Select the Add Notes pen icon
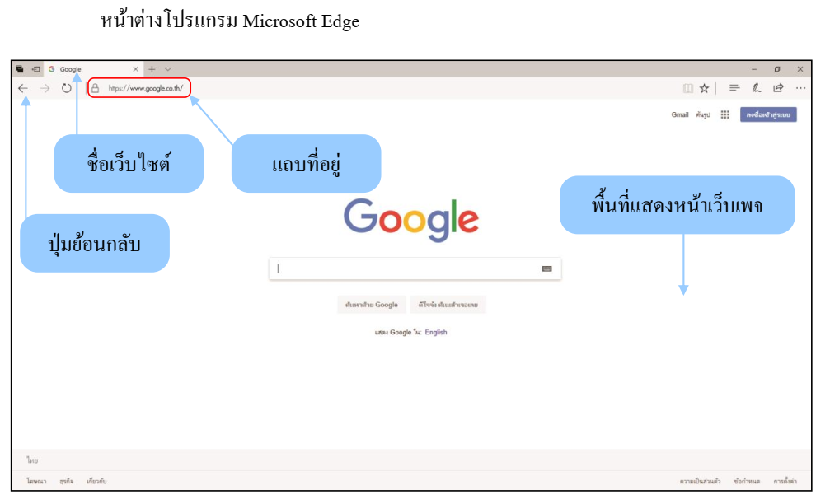830x504 pixels. (x=758, y=88)
